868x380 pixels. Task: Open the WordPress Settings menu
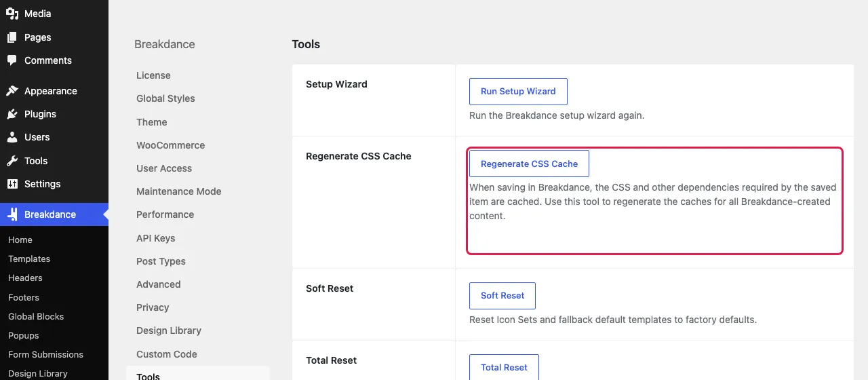pyautogui.click(x=54, y=184)
